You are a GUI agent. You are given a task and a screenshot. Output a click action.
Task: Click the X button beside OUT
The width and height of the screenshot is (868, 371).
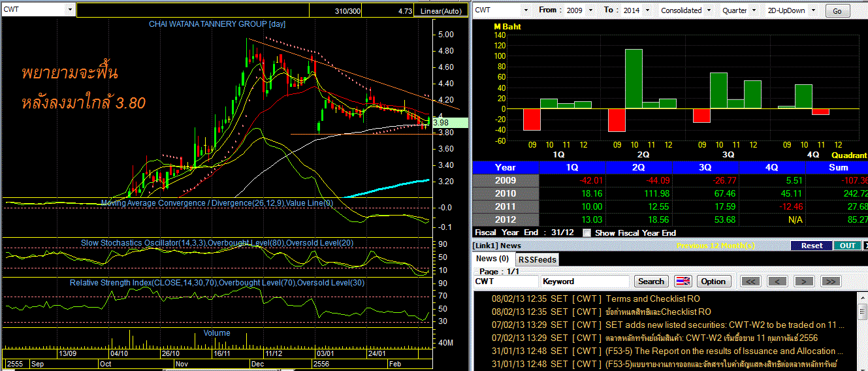865,246
